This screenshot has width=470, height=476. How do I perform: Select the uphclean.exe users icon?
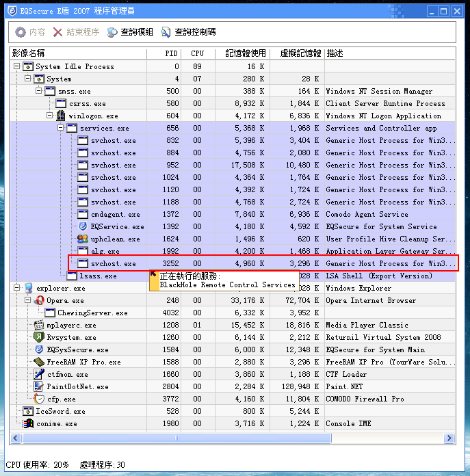click(x=83, y=239)
